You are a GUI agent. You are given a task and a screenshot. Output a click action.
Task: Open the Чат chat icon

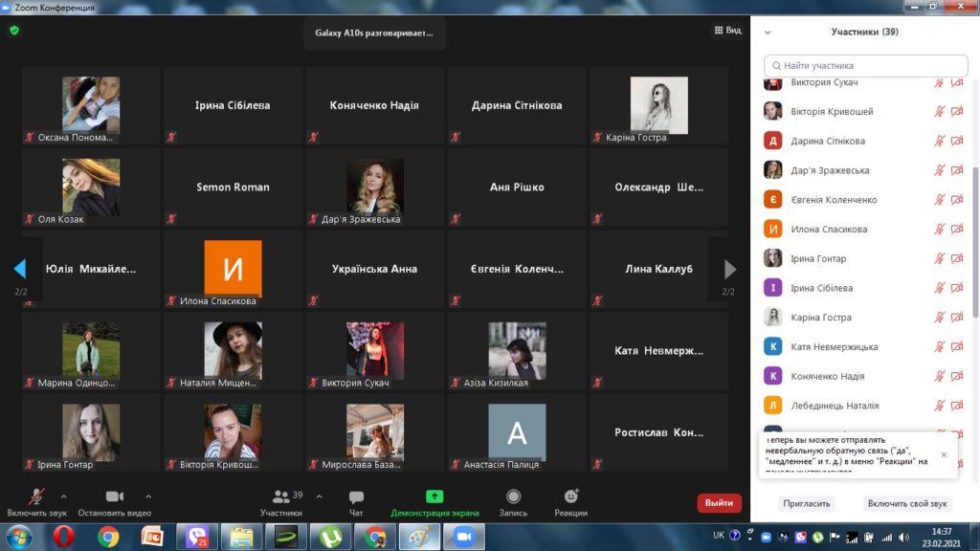tap(356, 497)
